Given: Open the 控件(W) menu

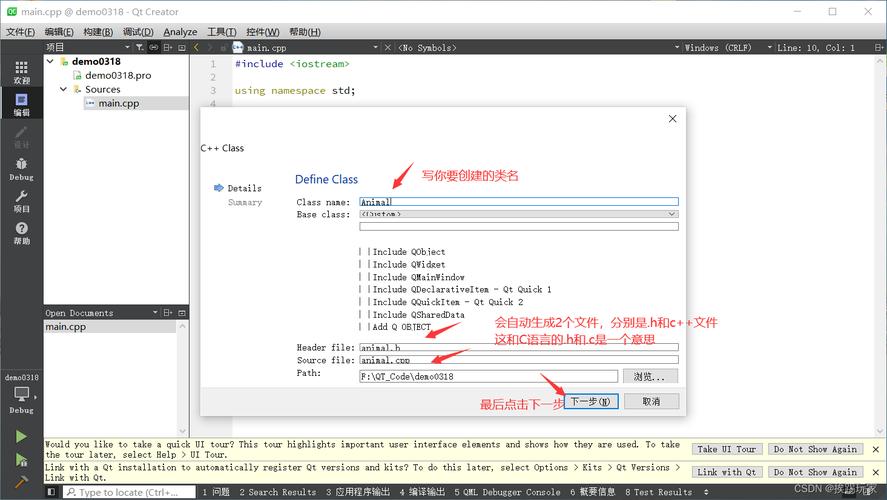Looking at the screenshot, I should coord(262,32).
